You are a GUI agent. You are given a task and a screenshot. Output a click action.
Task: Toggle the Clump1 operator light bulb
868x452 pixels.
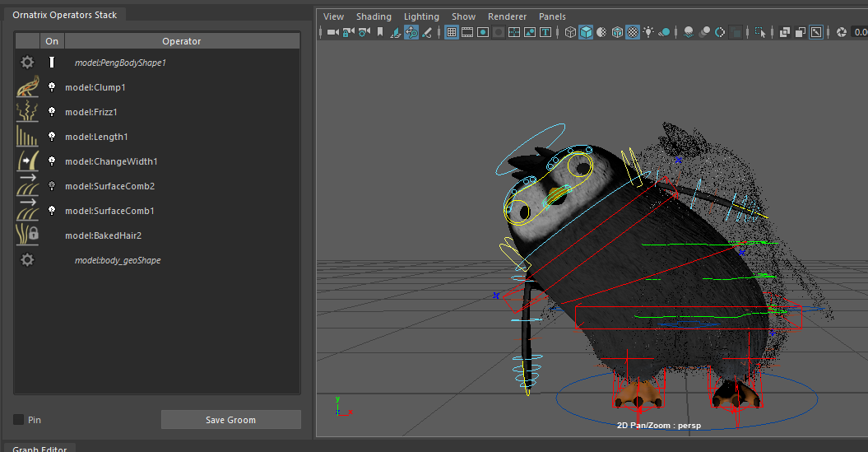52,87
